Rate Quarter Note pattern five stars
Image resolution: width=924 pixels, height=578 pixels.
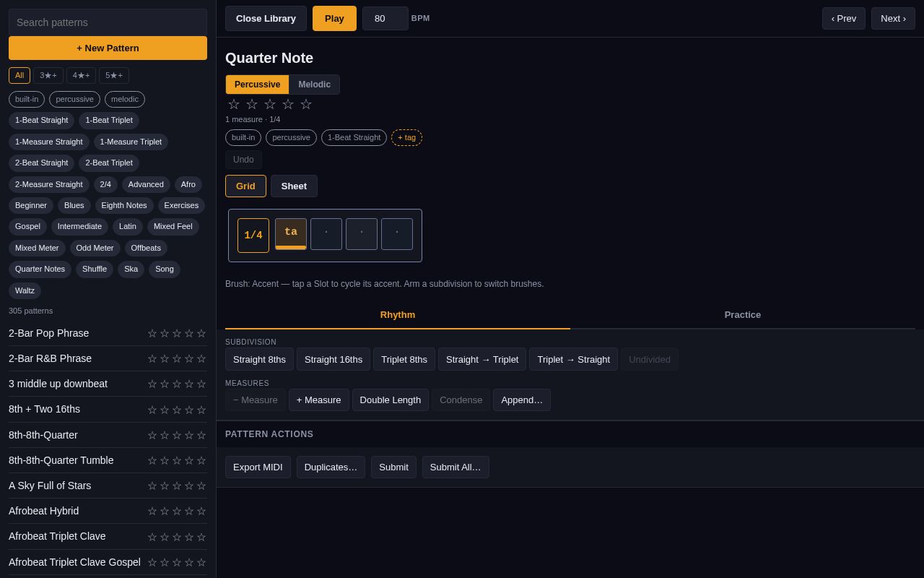click(x=306, y=105)
